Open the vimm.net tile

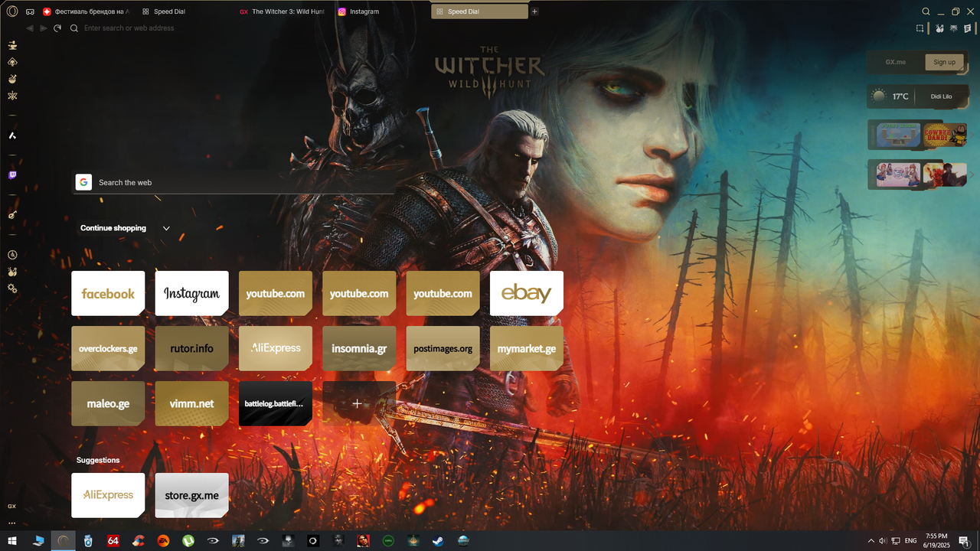point(191,403)
